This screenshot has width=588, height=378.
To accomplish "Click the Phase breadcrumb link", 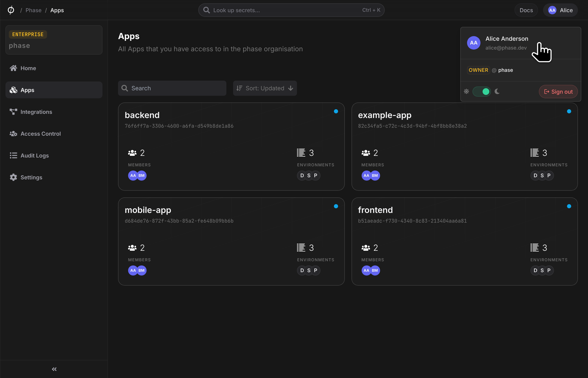I will tap(33, 10).
